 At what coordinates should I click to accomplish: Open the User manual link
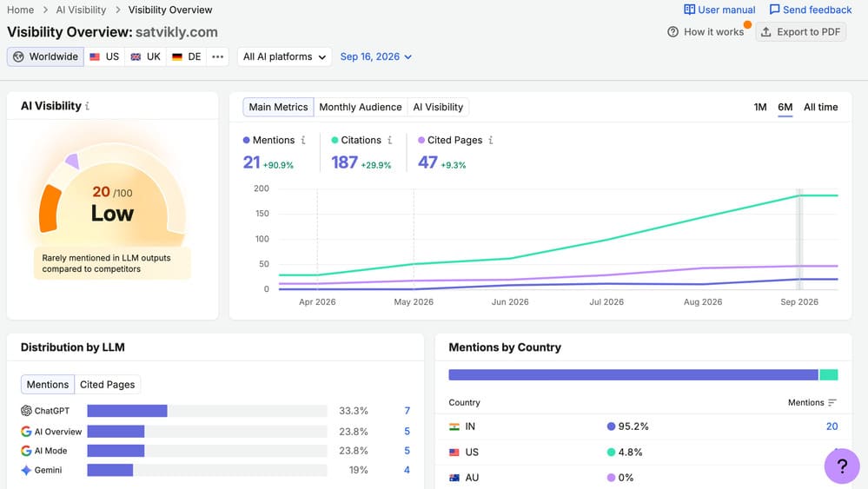click(719, 10)
